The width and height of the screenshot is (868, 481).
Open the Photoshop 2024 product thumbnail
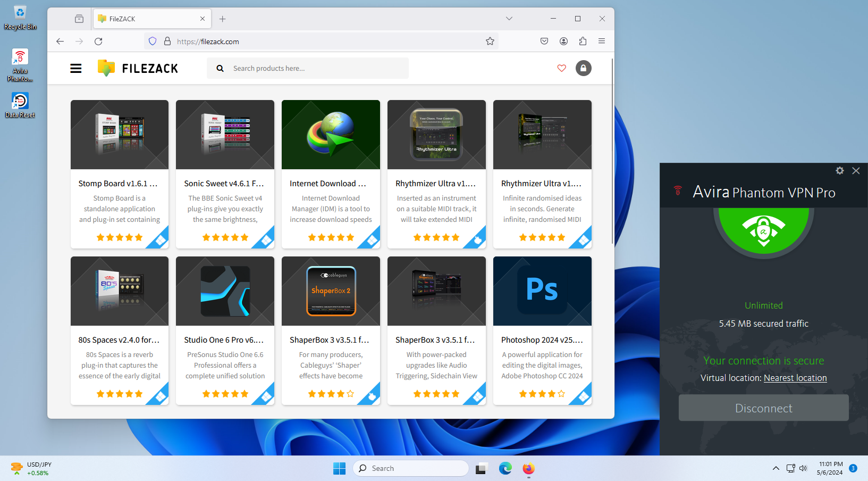click(x=542, y=291)
